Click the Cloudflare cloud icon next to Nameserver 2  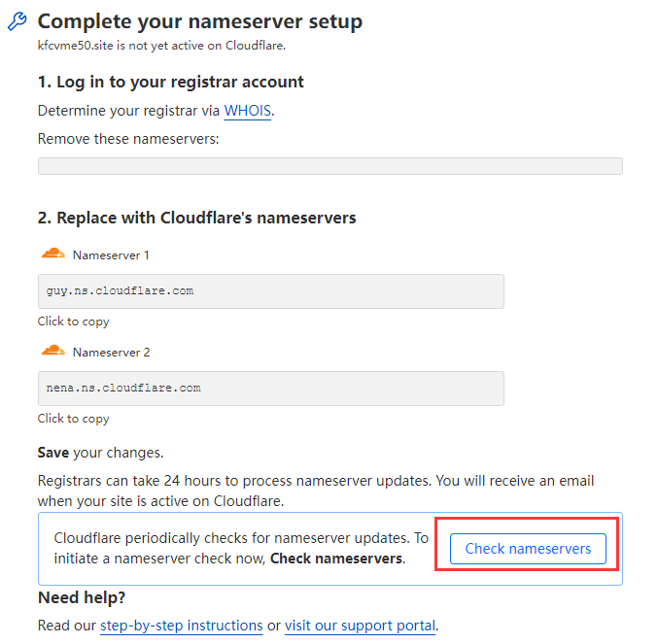point(52,351)
